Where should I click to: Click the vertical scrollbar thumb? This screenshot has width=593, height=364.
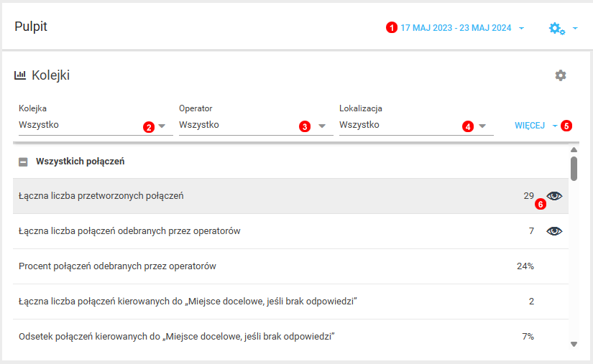click(x=574, y=169)
